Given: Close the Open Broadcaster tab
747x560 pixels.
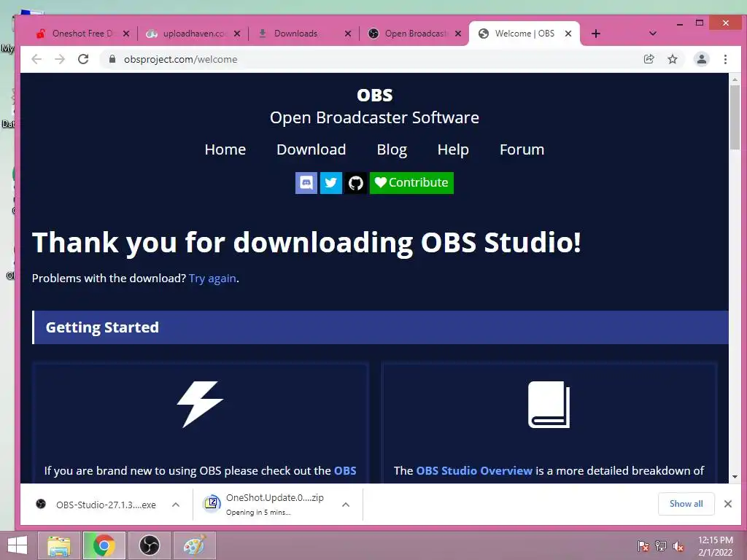Looking at the screenshot, I should tap(458, 34).
